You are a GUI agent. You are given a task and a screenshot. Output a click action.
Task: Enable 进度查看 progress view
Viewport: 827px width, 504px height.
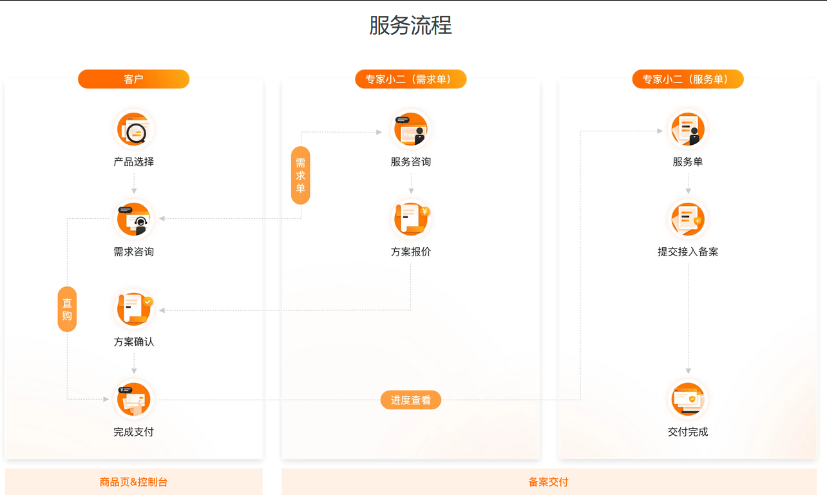click(411, 400)
